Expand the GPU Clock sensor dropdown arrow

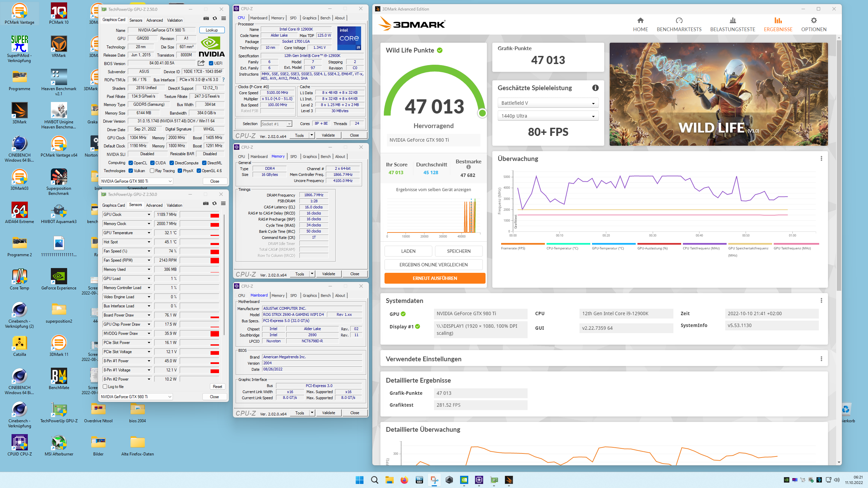[149, 215]
